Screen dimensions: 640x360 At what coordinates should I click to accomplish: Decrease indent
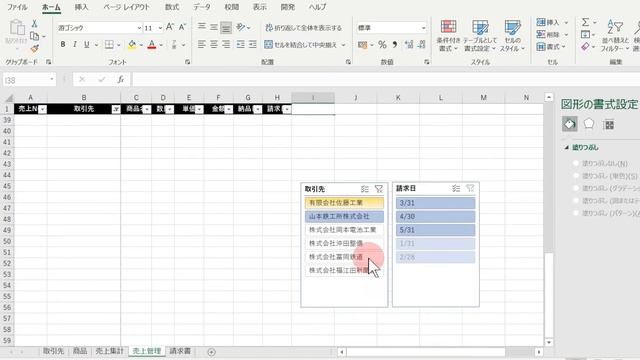241,44
